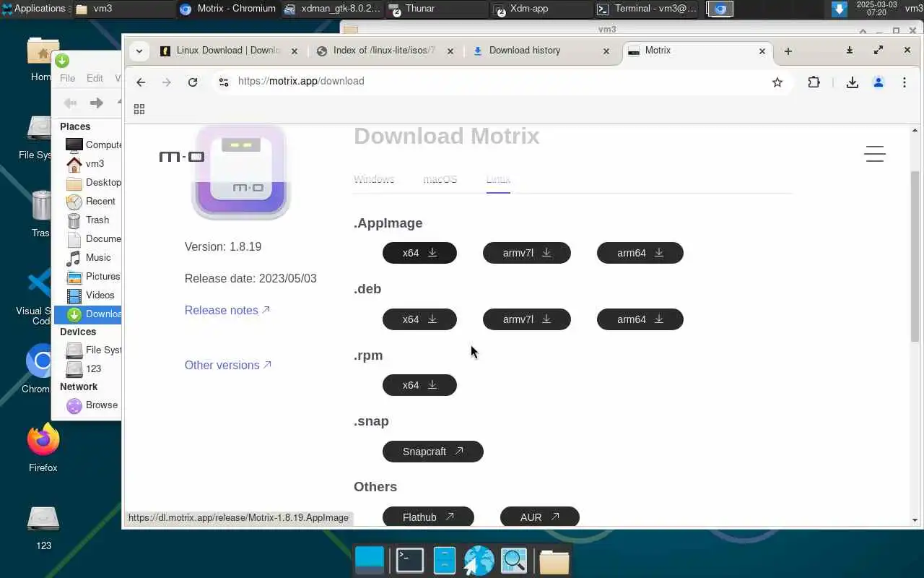924x578 pixels.
Task: Open the folder icon in dock
Action: tap(554, 561)
